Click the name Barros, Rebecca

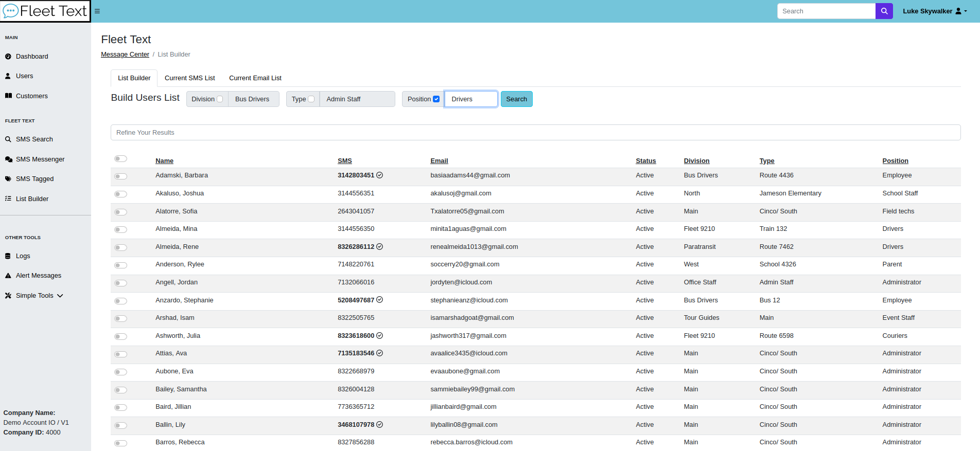pyautogui.click(x=180, y=442)
